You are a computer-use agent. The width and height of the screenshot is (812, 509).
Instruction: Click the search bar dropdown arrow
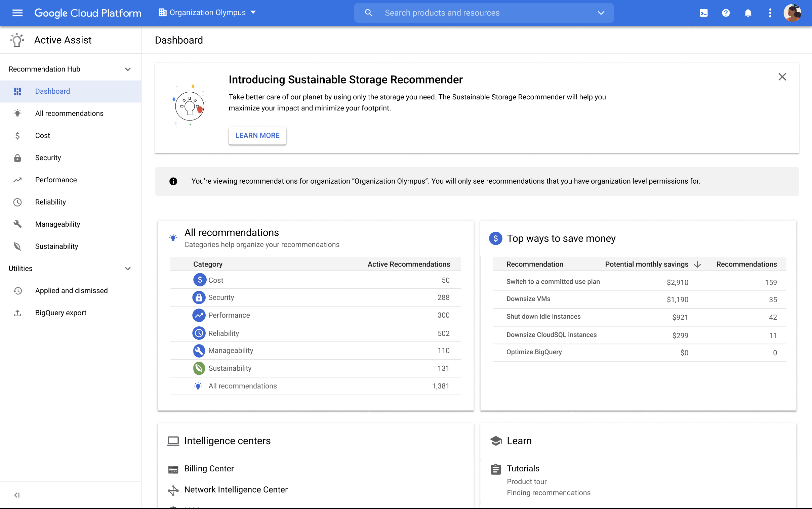[601, 13]
